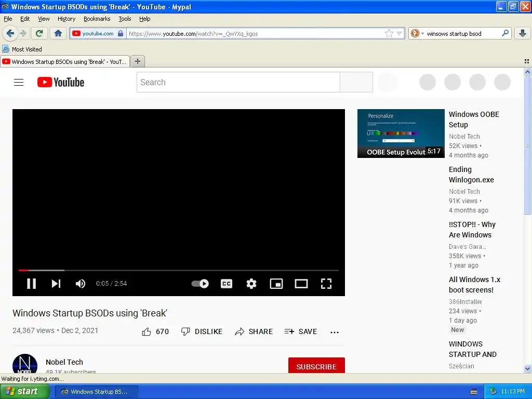Click the address bar URL field
The image size is (532, 399).
255,34
